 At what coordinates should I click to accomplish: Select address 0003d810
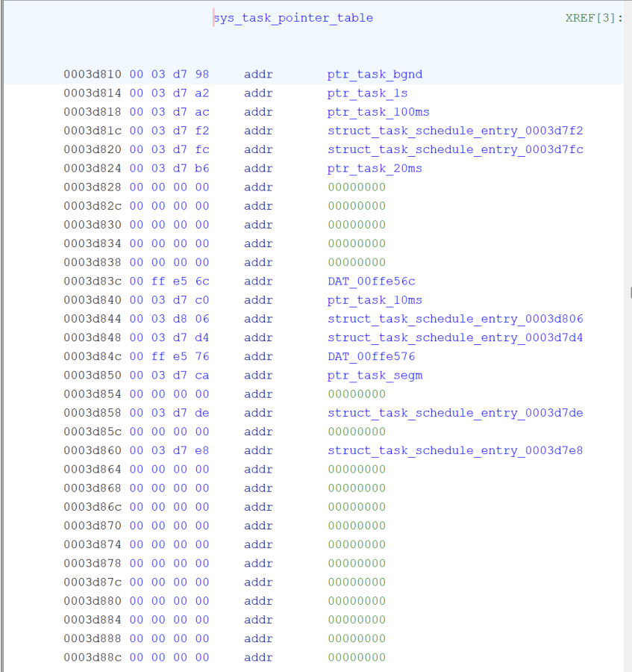tap(93, 75)
